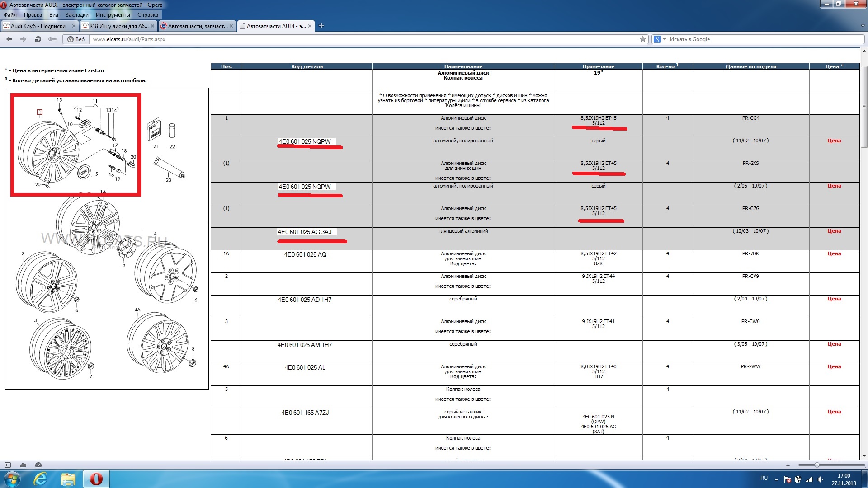
Task: Select part code 4E0 601 025 AG 3AJ
Action: [305, 232]
